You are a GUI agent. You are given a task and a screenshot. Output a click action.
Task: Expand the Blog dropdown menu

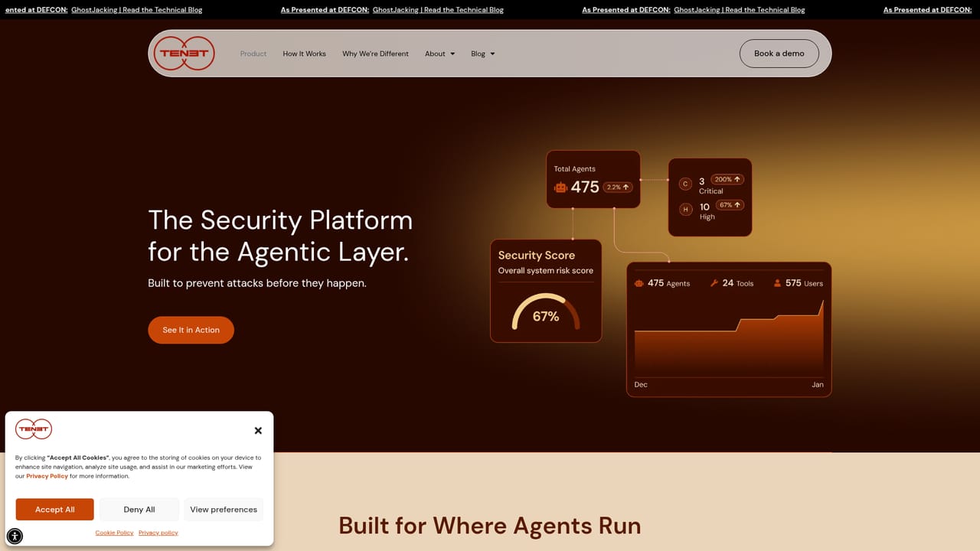pos(483,54)
